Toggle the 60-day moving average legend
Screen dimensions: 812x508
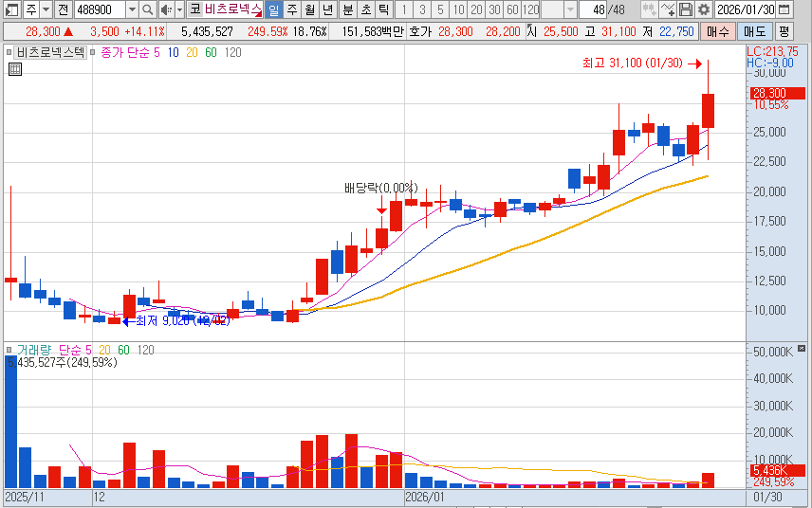211,52
